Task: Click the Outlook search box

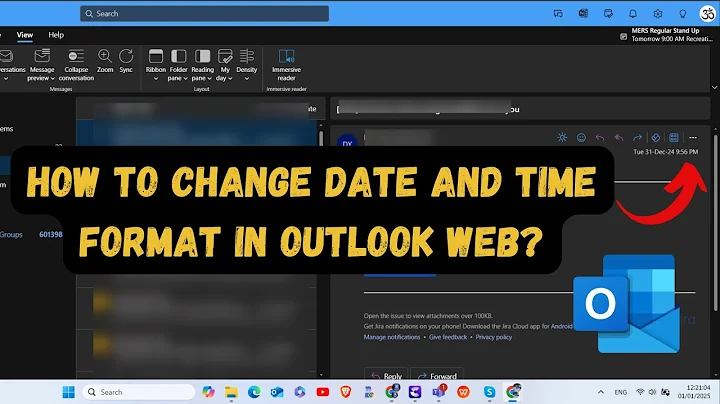Action: 204,14
